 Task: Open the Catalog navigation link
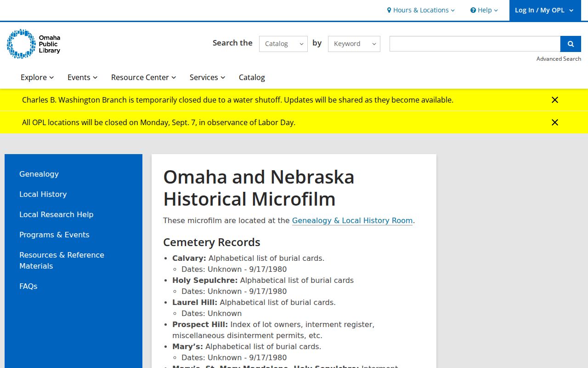pyautogui.click(x=252, y=77)
